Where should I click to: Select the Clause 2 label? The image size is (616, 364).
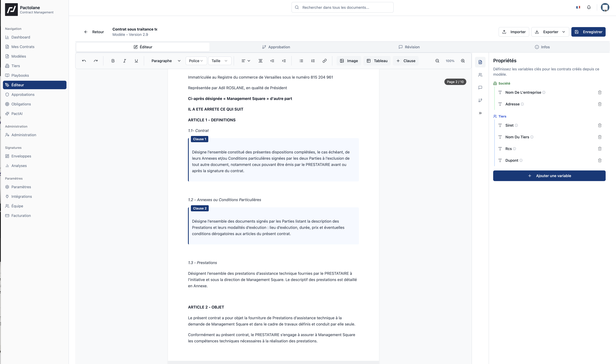pos(200,208)
